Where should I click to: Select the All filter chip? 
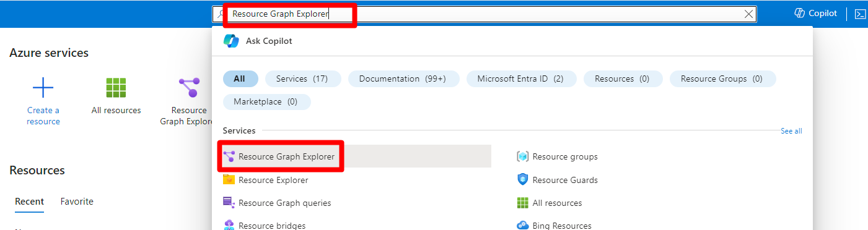coord(239,79)
